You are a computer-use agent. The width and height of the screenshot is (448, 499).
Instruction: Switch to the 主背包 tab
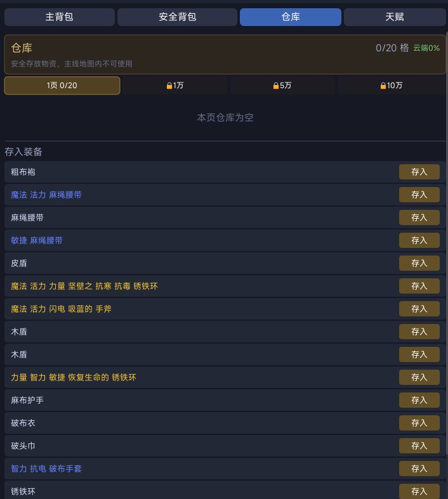(x=60, y=17)
